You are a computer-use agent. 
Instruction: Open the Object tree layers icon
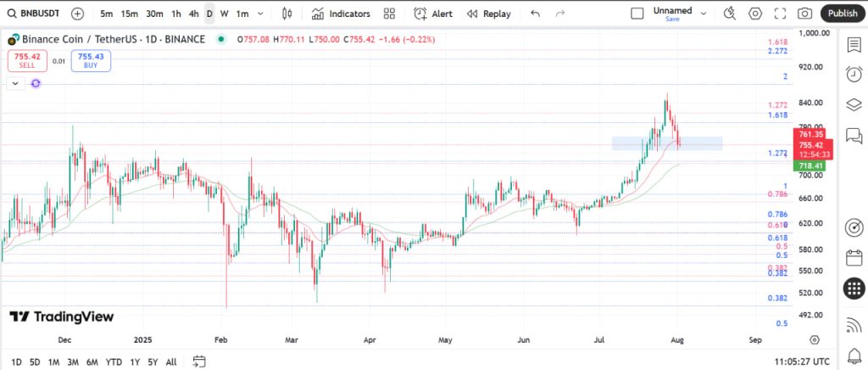point(854,104)
